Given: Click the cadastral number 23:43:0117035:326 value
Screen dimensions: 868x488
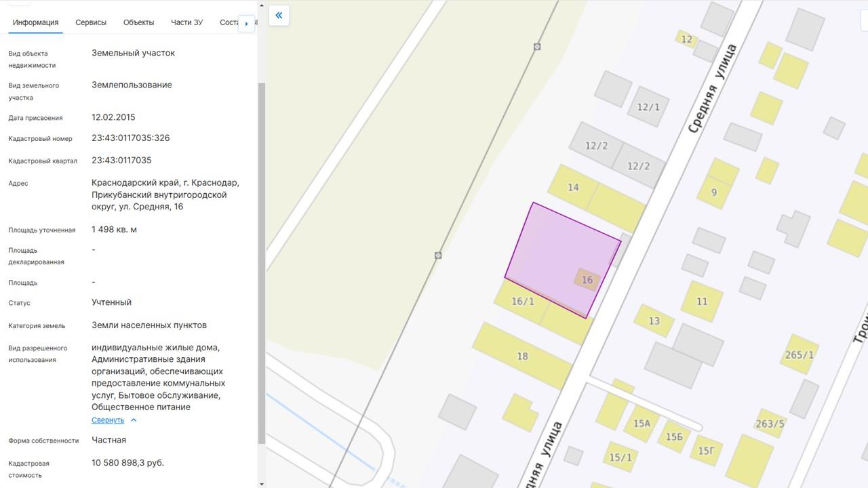Looking at the screenshot, I should point(131,138).
